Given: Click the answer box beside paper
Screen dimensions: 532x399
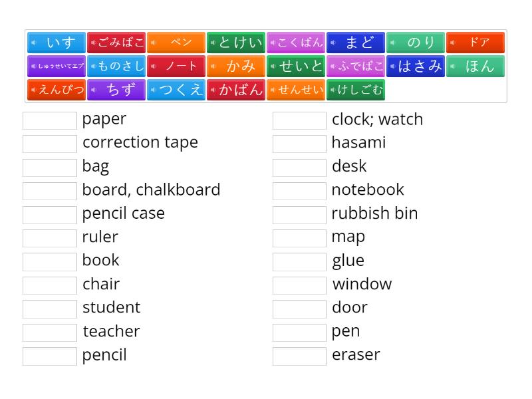Looking at the screenshot, I should coord(50,120).
